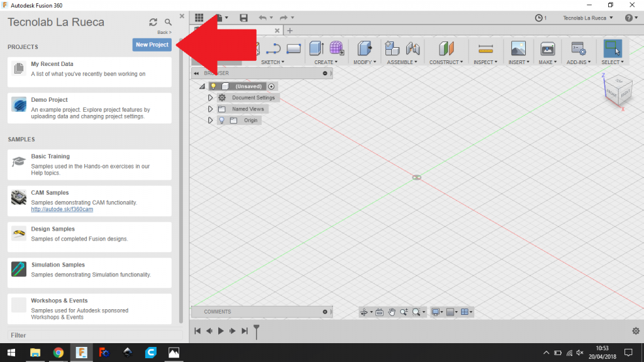This screenshot has height=362, width=644.
Task: Click the Construct plane tool icon
Action: 446,48
